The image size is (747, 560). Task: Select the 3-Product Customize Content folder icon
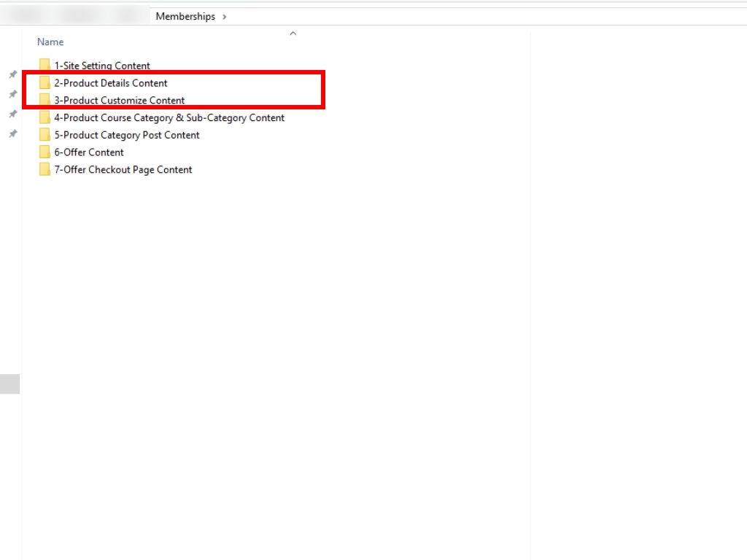click(44, 99)
